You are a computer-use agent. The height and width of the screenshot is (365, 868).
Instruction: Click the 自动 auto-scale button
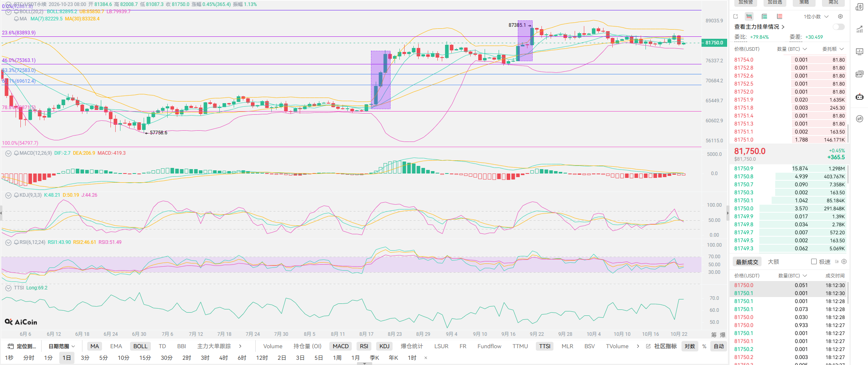[719, 346]
